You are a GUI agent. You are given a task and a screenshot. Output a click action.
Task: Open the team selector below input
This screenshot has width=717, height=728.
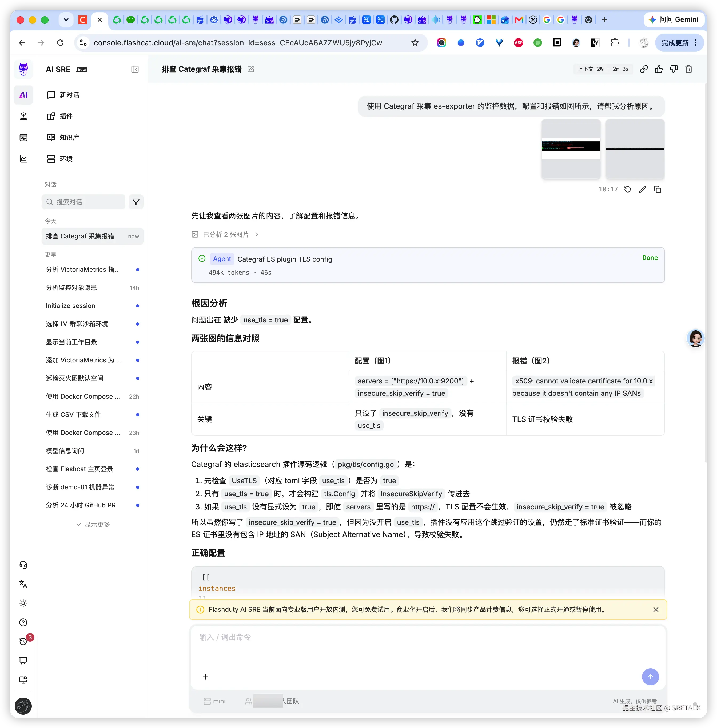[272, 701]
